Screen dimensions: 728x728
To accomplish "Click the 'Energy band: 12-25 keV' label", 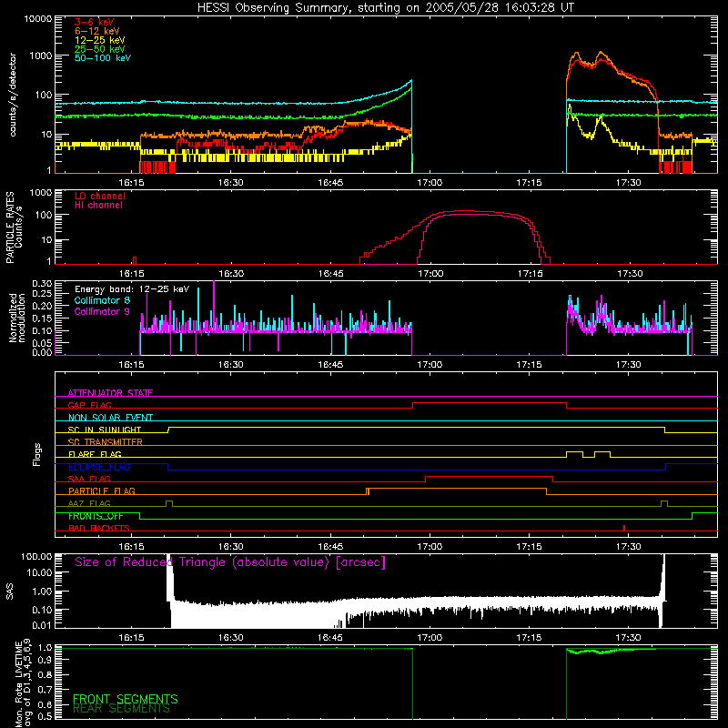I will tap(132, 289).
